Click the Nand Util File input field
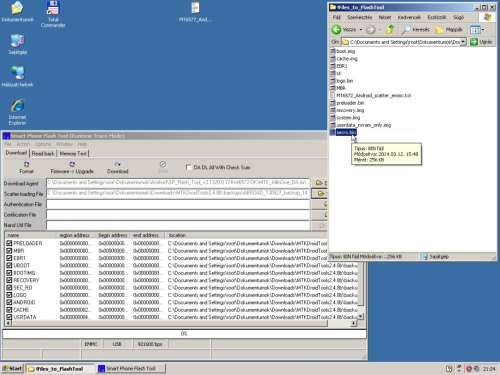500x375 pixels. click(x=178, y=226)
